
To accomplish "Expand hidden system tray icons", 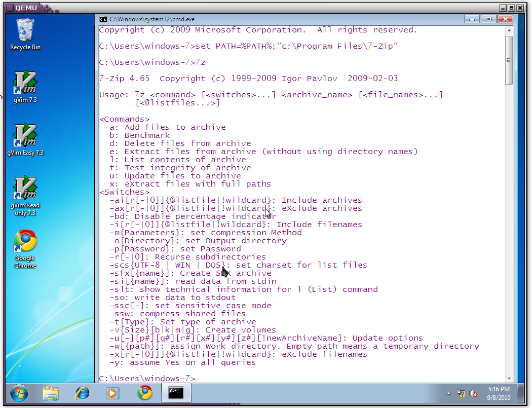I will coord(448,393).
